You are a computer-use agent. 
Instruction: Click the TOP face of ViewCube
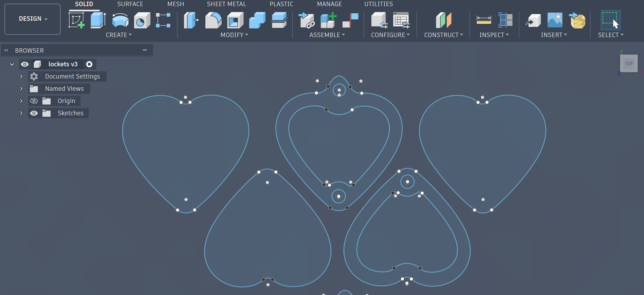(x=629, y=64)
